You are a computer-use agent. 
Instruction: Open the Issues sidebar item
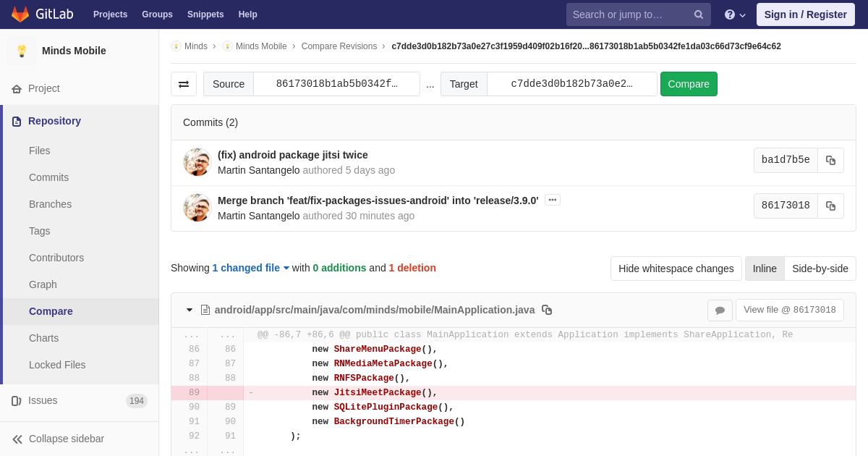pos(43,400)
